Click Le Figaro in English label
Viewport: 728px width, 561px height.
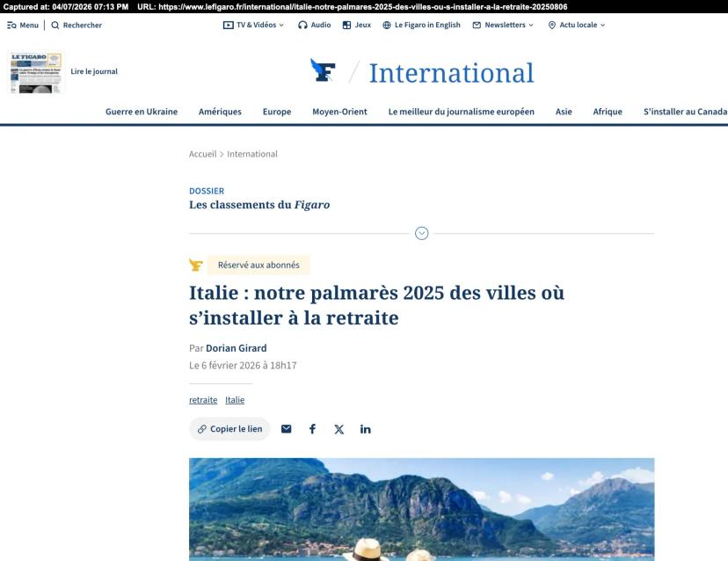point(427,25)
